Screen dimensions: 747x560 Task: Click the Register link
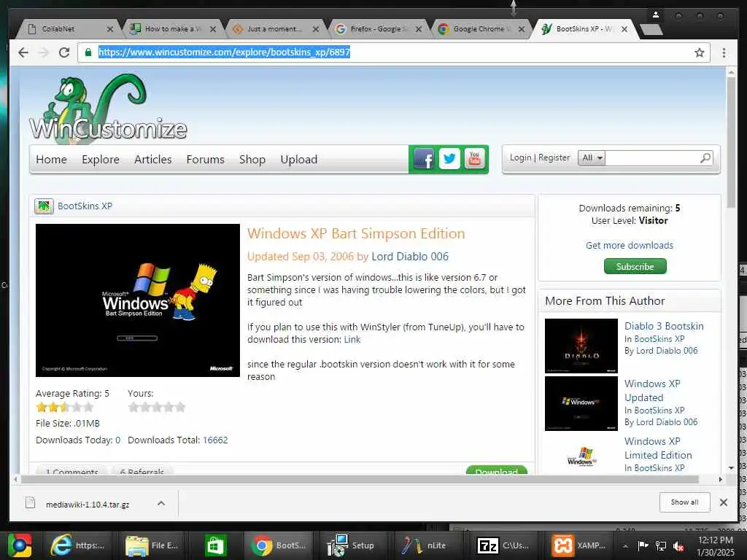click(554, 157)
